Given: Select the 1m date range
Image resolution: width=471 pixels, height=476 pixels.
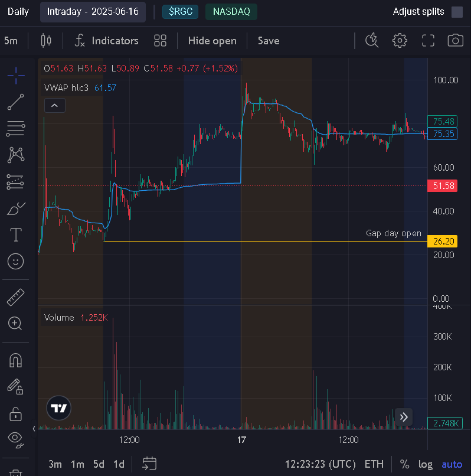Looking at the screenshot, I should (x=77, y=464).
